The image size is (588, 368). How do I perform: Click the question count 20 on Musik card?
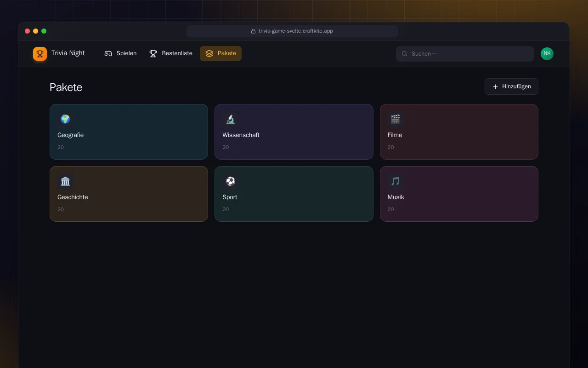coord(390,209)
